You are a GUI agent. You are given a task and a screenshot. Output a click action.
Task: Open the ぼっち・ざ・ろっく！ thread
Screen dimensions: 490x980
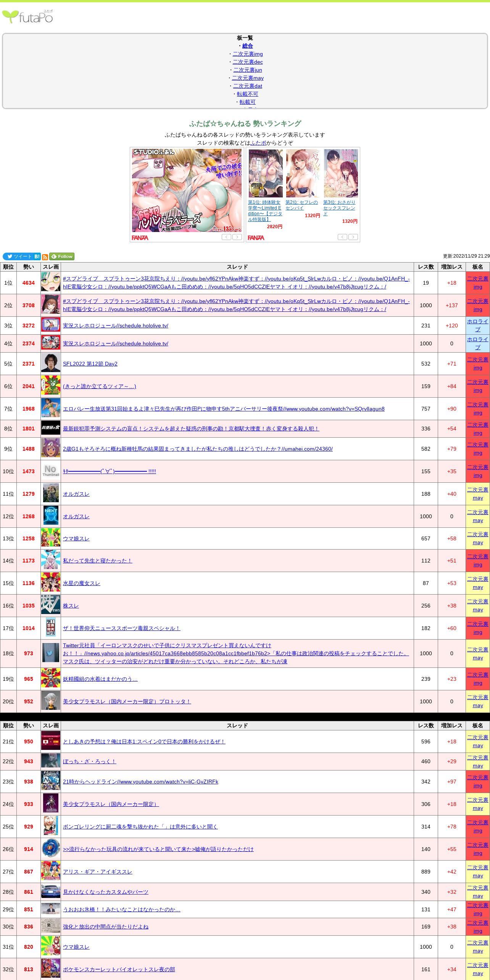pos(89,751)
